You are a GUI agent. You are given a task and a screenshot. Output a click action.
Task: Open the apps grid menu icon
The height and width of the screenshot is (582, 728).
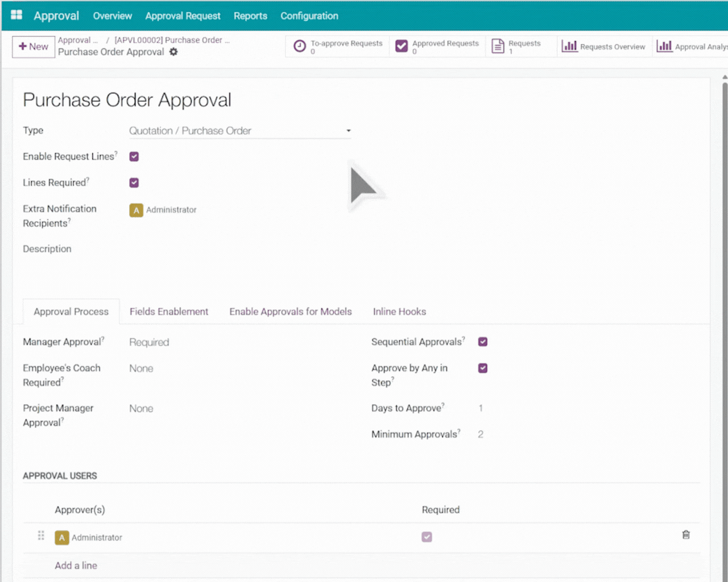16,15
